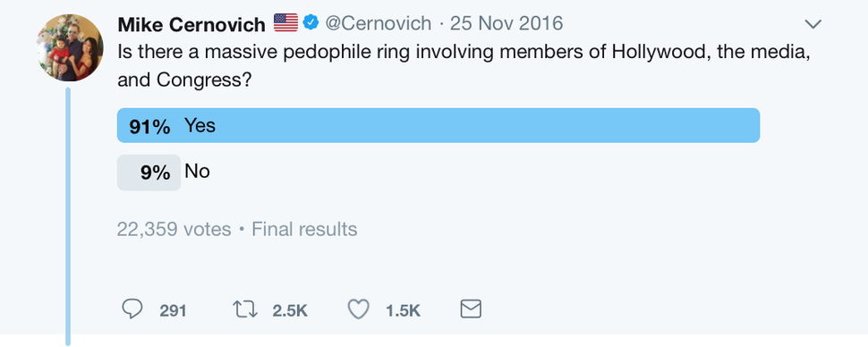The image size is (868, 347).
Task: Click the 291 replies count
Action: (x=174, y=311)
